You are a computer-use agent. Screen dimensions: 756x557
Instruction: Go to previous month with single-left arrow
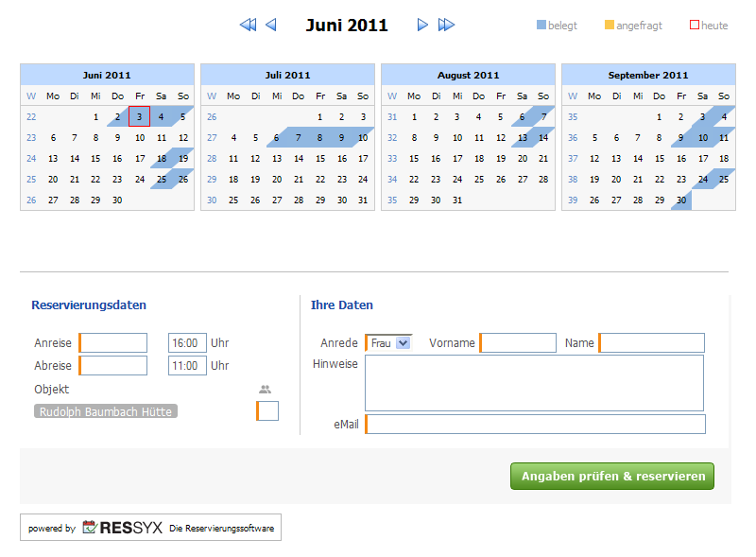(x=271, y=26)
